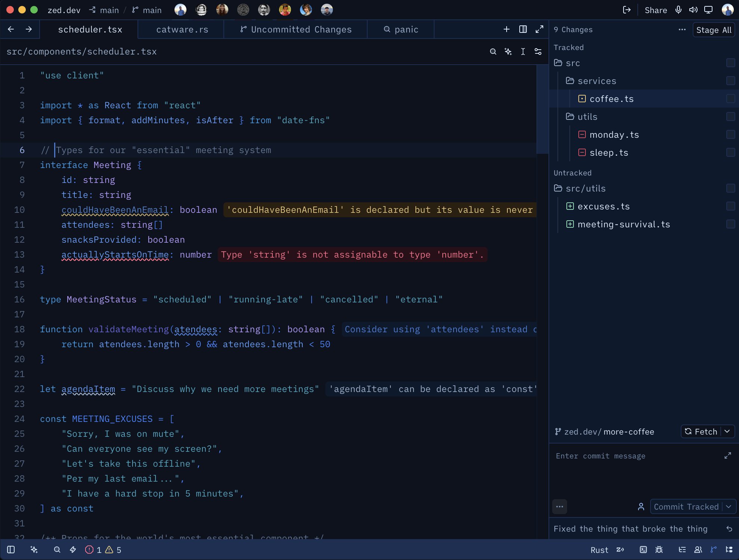Viewport: 739px width, 560px height.
Task: Stage the sleep.ts checkbox
Action: tap(731, 152)
